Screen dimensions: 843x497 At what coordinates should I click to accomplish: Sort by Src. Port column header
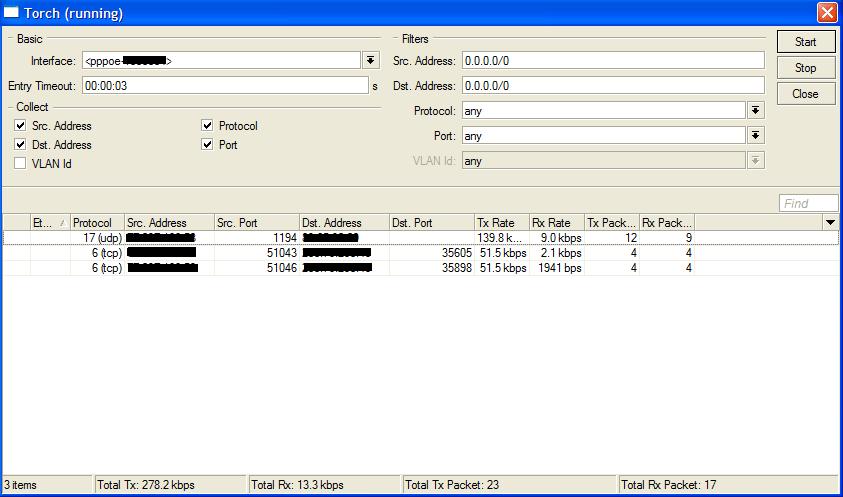click(x=256, y=223)
